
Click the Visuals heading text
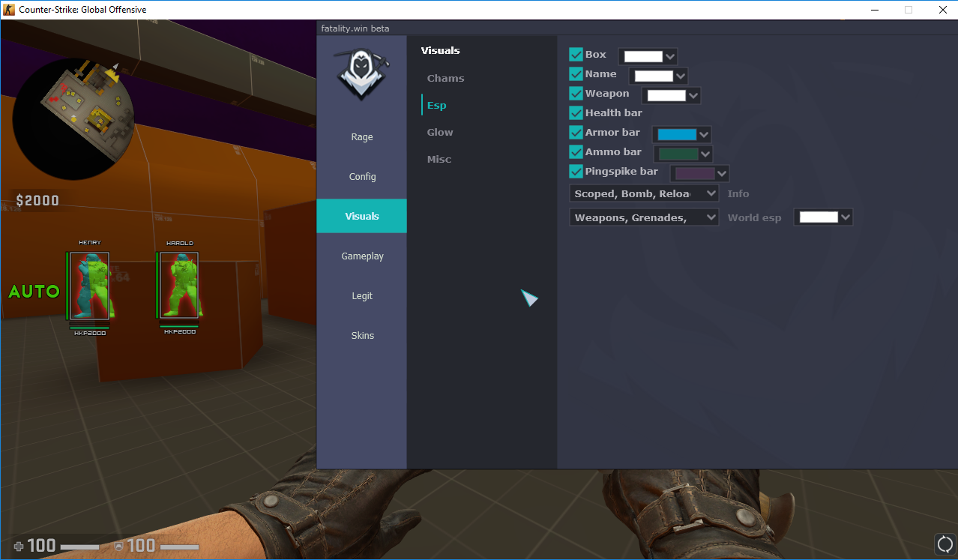440,51
